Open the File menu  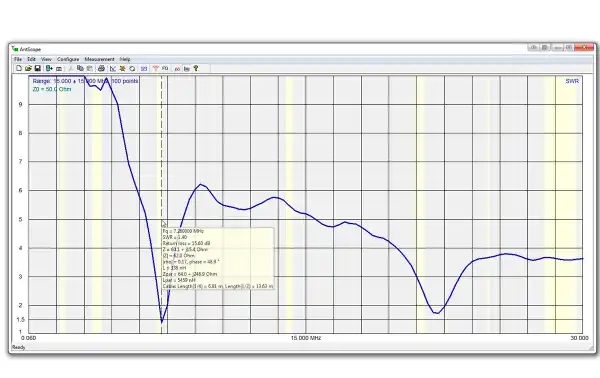click(x=18, y=59)
